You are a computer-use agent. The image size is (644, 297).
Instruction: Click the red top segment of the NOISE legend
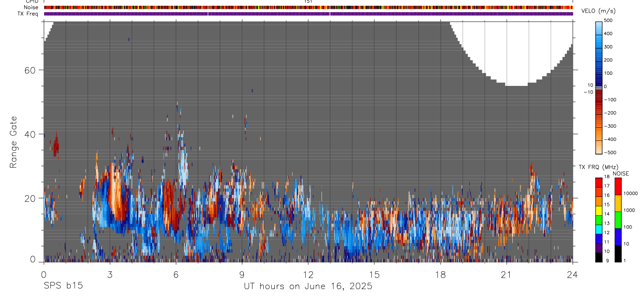pyautogui.click(x=617, y=186)
